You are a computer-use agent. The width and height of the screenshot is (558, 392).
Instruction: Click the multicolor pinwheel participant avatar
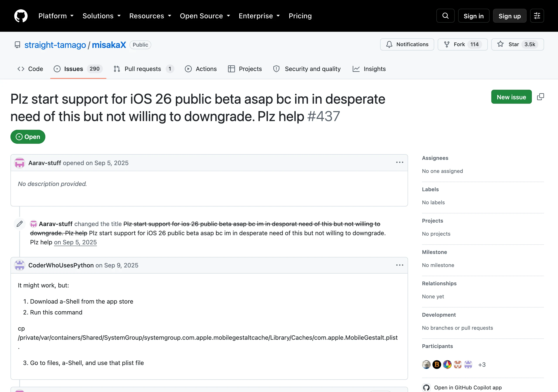pos(447,364)
